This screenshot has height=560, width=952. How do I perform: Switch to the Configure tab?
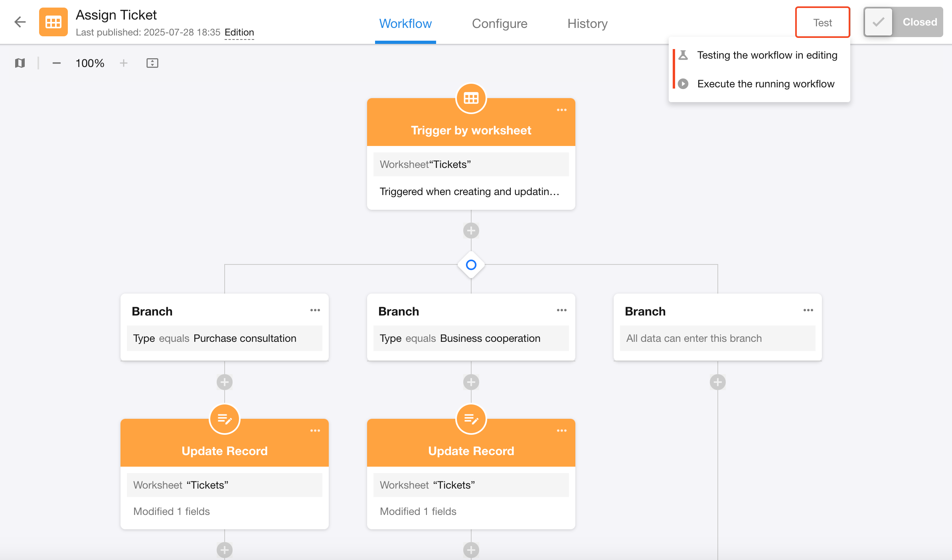point(499,24)
